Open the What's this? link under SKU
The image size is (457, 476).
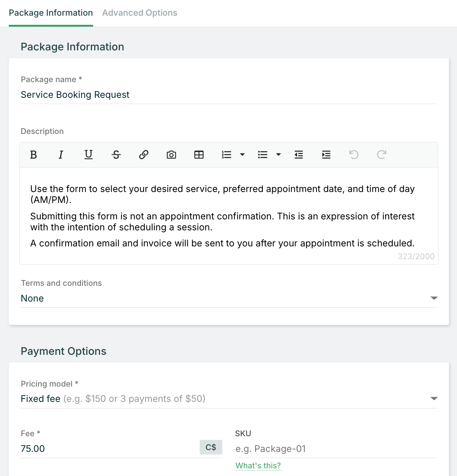[258, 466]
